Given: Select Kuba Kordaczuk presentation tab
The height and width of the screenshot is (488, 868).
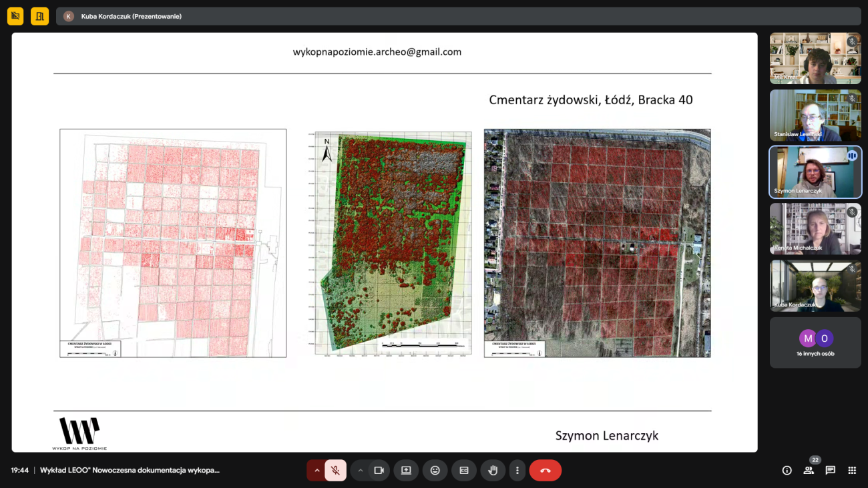Looking at the screenshot, I should coord(131,16).
